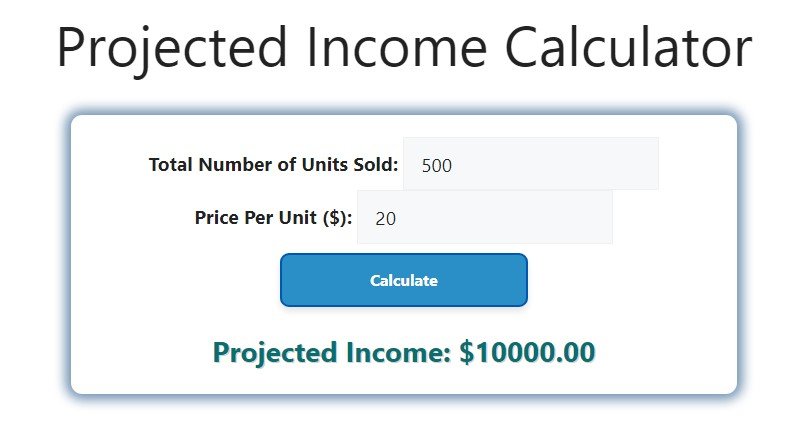Place cursor on the value 500

coord(437,165)
